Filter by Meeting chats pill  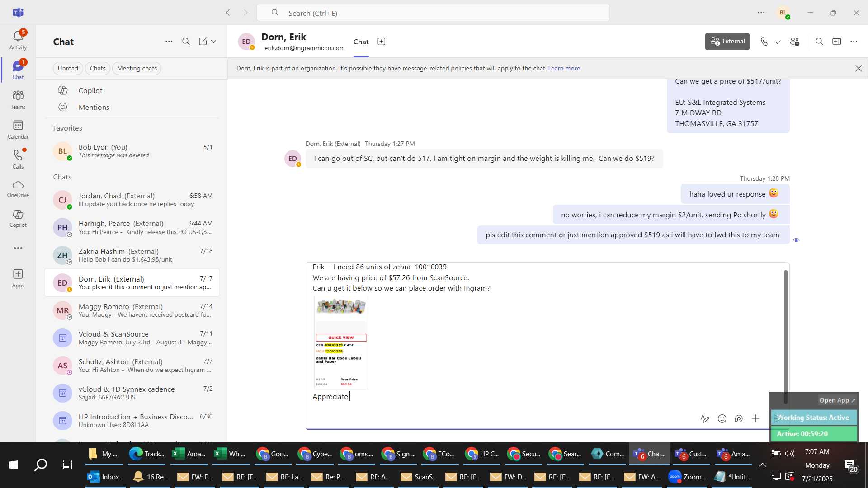137,68
